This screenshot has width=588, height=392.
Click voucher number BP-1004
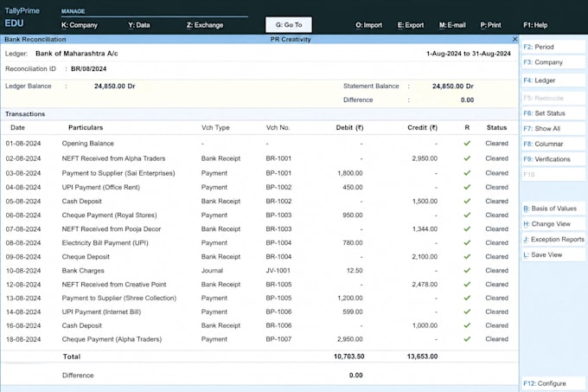pyautogui.click(x=278, y=242)
